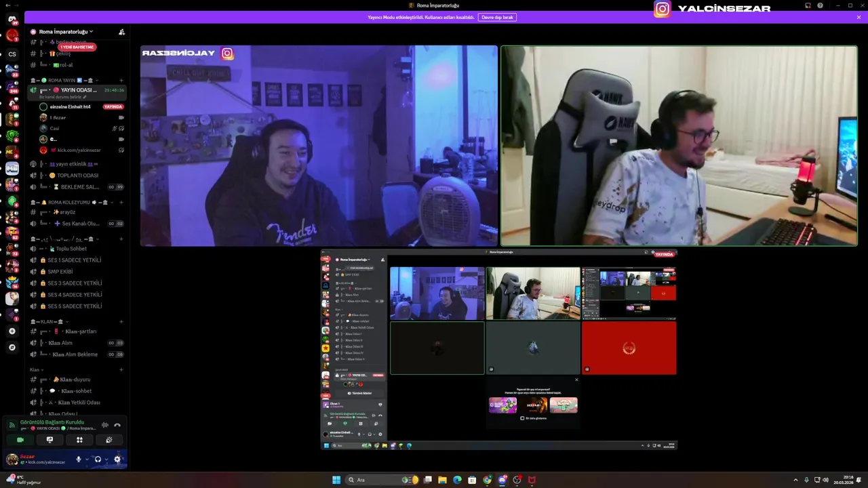The width and height of the screenshot is (868, 488).
Task: Add a channel to the ROMA YAYIN category
Action: tap(121, 80)
